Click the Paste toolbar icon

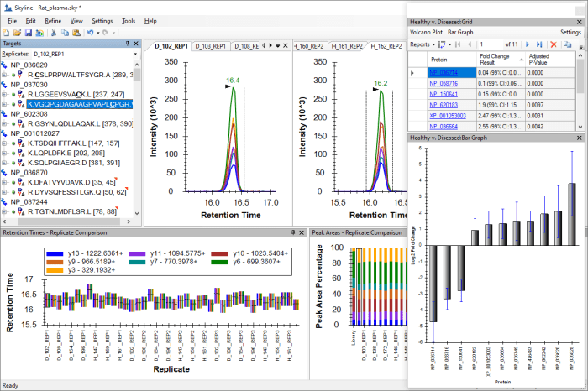(x=76, y=32)
